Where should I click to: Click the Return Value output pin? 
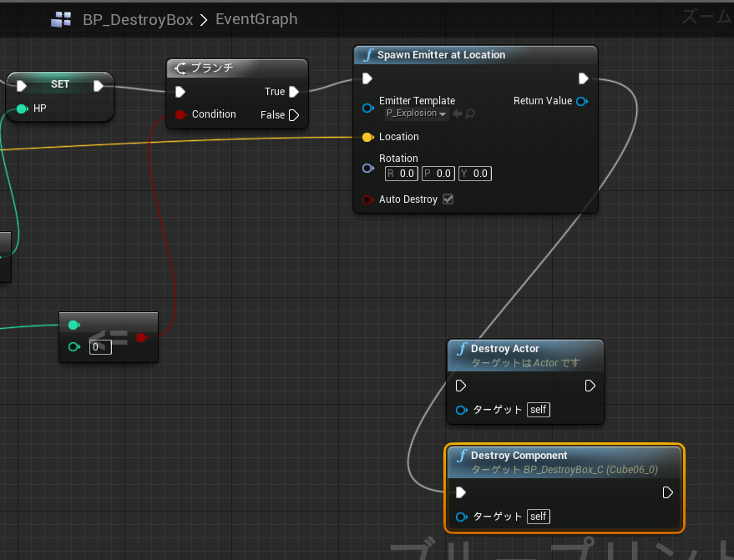(x=582, y=101)
